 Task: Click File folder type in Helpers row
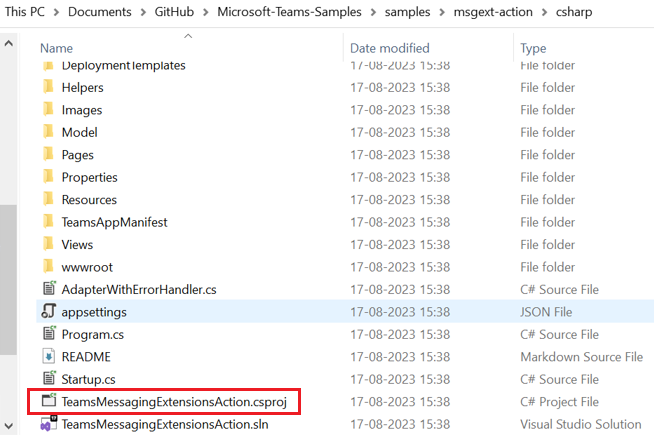point(547,88)
